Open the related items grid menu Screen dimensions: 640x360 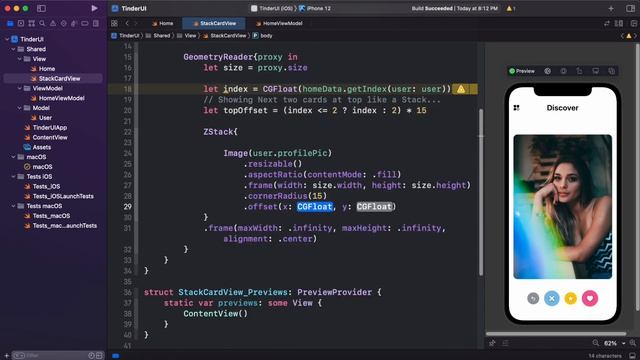tap(114, 24)
